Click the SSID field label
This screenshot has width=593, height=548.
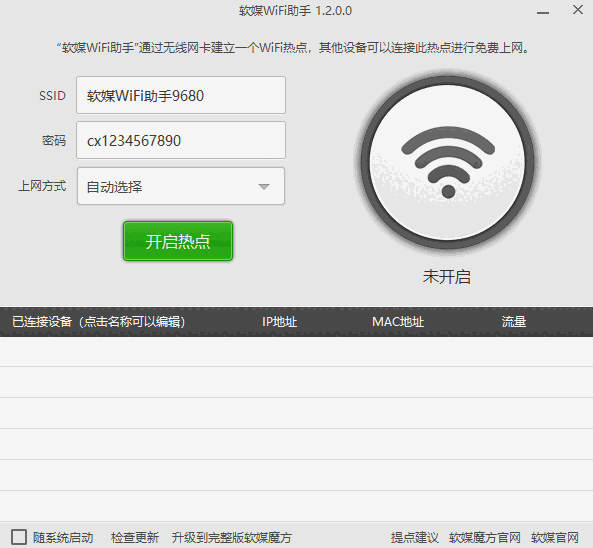(x=52, y=96)
